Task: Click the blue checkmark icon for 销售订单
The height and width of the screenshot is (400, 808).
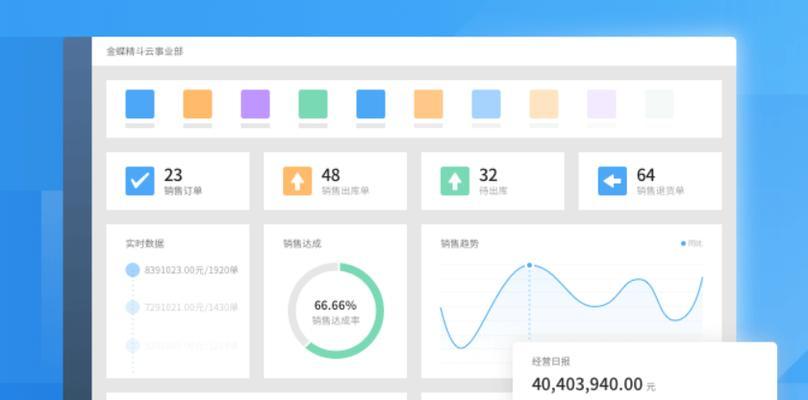Action: pos(140,181)
